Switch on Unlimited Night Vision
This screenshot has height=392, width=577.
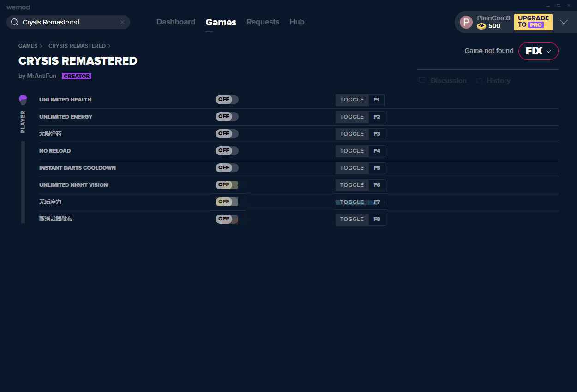(x=227, y=185)
